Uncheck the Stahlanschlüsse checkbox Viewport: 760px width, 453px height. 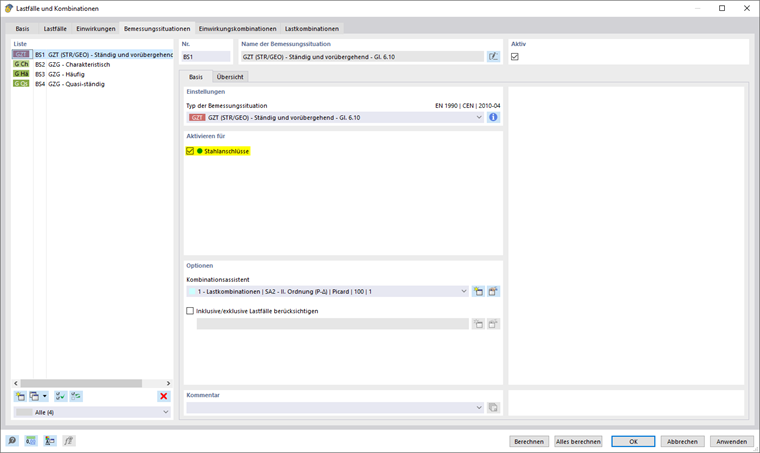tap(190, 151)
